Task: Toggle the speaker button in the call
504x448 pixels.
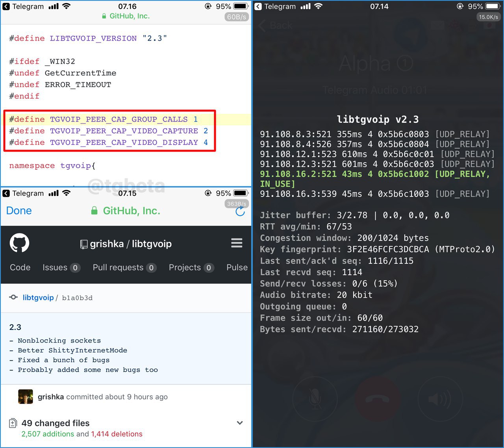Action: coord(439,399)
